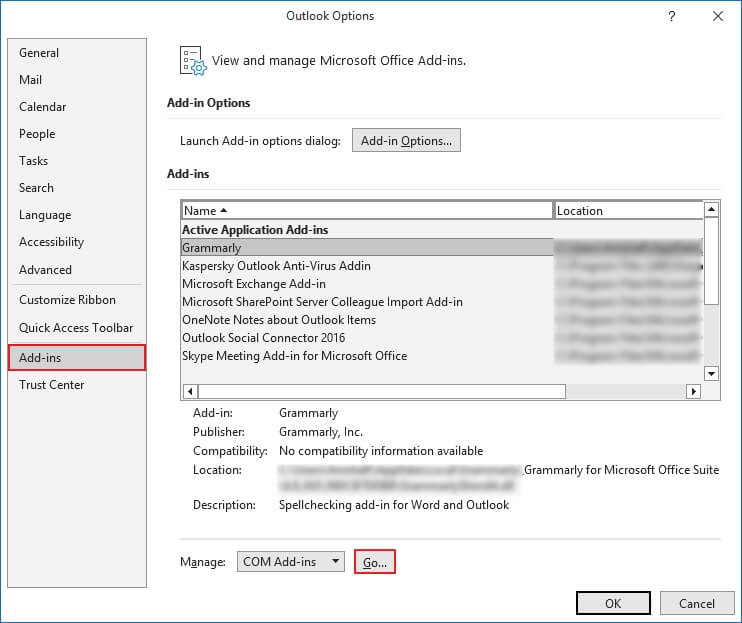742x623 pixels.
Task: Select the Add-ins category
Action: click(77, 358)
